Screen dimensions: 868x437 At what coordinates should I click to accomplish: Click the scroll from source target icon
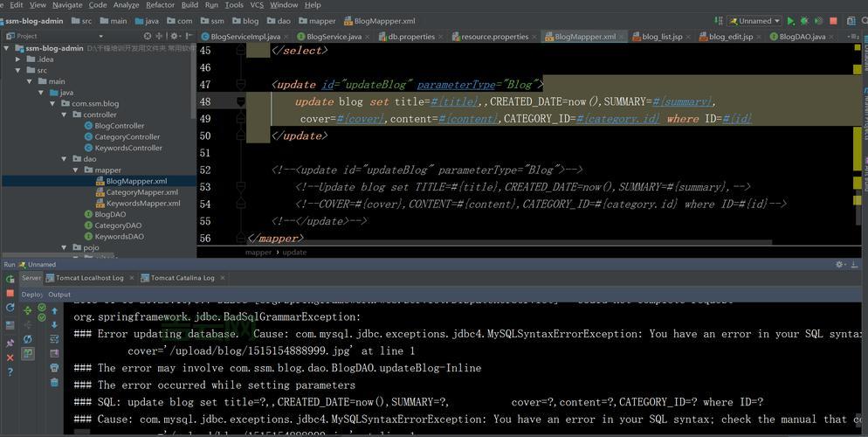[x=148, y=36]
